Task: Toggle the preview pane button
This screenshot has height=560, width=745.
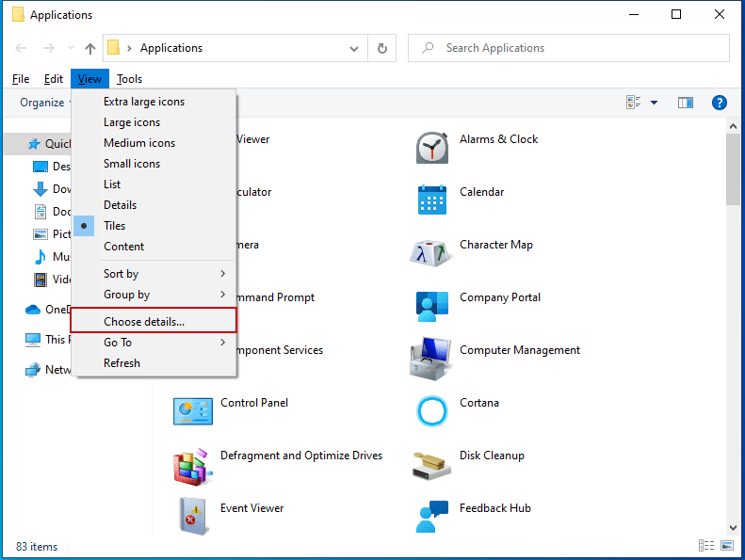Action: pyautogui.click(x=686, y=103)
